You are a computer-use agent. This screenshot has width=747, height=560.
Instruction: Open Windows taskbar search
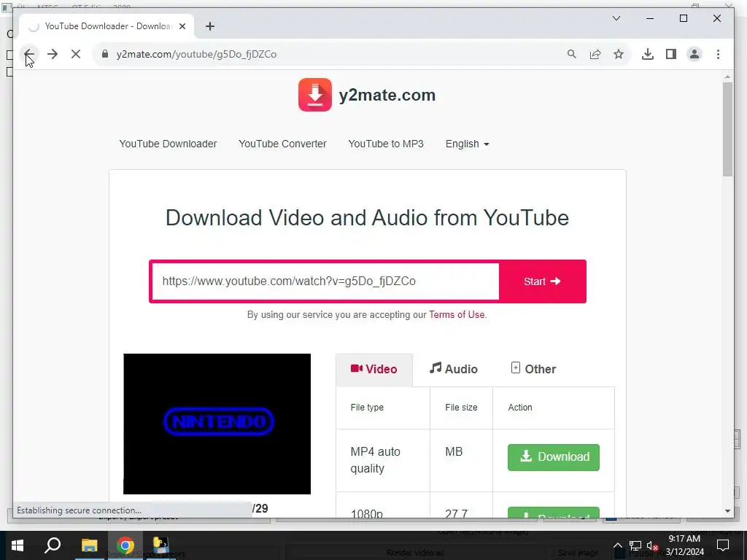(53, 545)
